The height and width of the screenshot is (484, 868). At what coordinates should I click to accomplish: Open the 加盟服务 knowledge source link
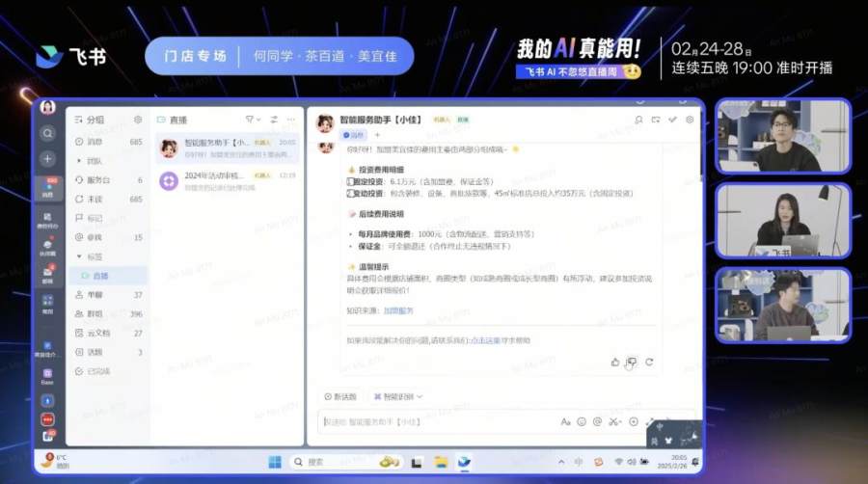[398, 310]
